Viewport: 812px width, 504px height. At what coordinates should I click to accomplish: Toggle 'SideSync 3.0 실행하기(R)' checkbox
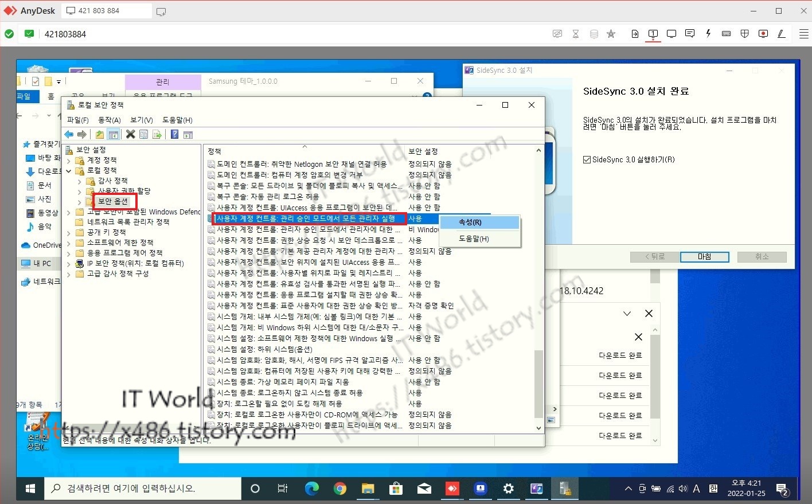point(587,160)
